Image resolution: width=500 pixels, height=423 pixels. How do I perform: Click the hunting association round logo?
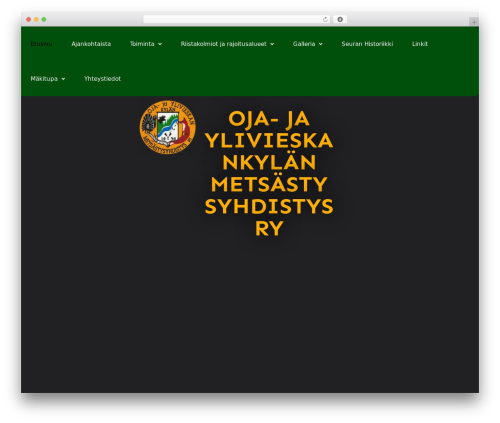tap(168, 127)
